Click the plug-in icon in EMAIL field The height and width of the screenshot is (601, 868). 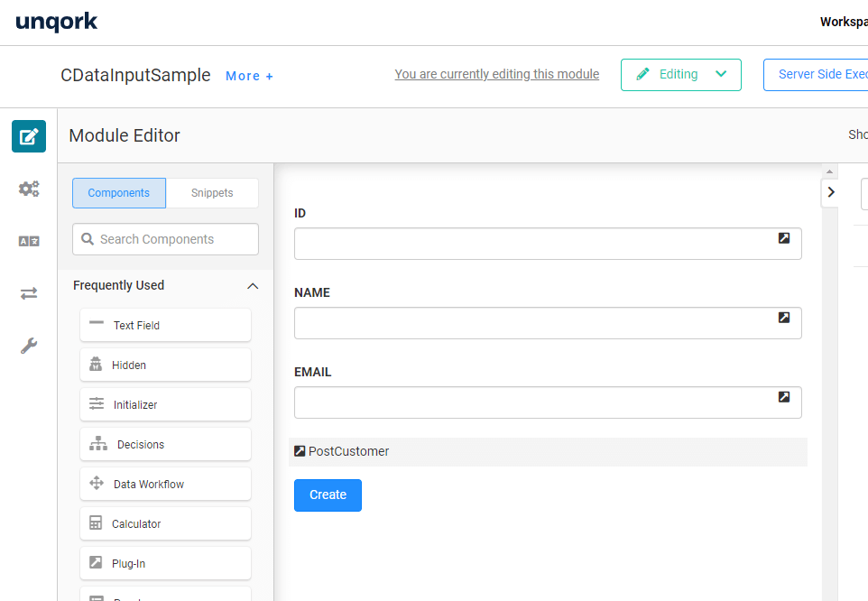(x=784, y=397)
